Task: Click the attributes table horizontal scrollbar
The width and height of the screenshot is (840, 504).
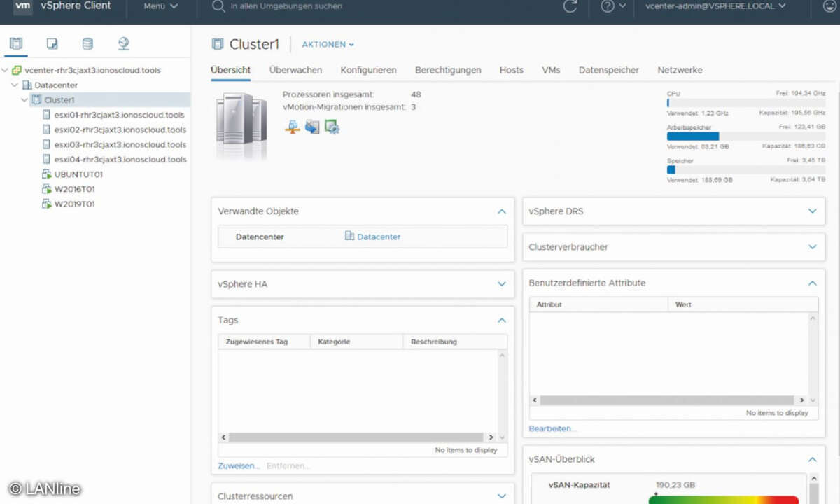Action: [x=668, y=400]
